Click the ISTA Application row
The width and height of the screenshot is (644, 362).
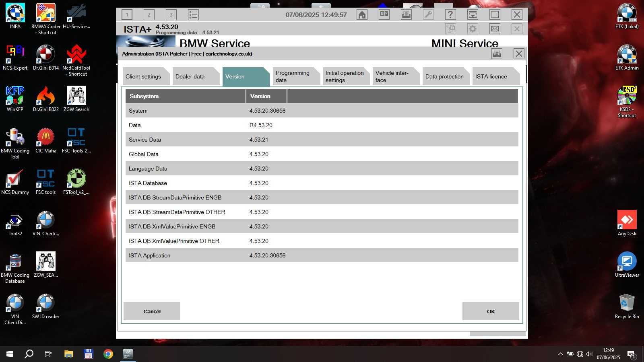click(322, 255)
